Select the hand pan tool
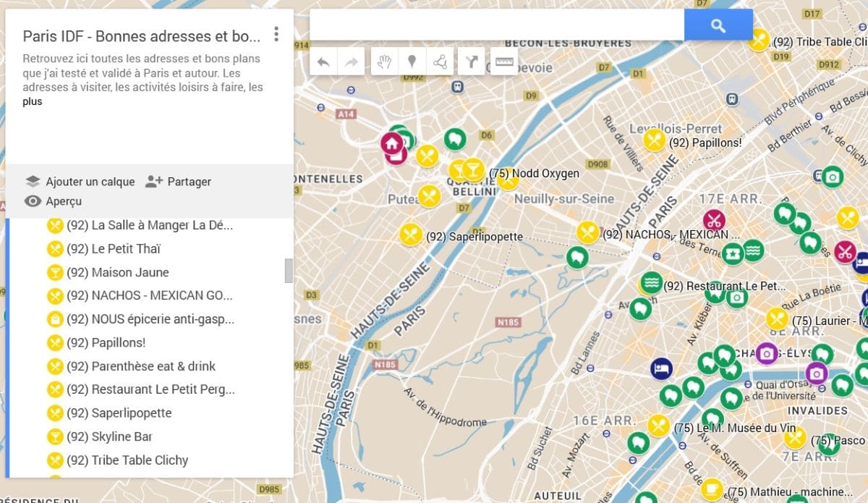This screenshot has width=868, height=503. (385, 62)
